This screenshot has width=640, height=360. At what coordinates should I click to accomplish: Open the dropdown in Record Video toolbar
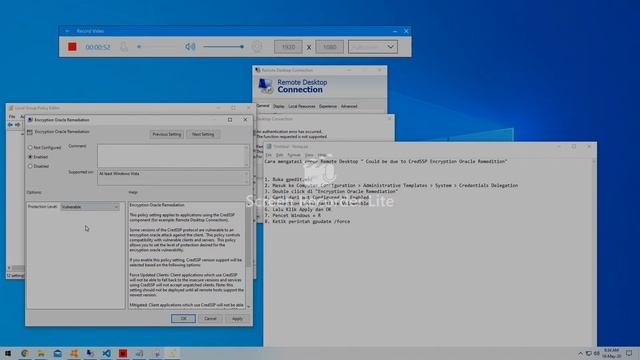373,47
